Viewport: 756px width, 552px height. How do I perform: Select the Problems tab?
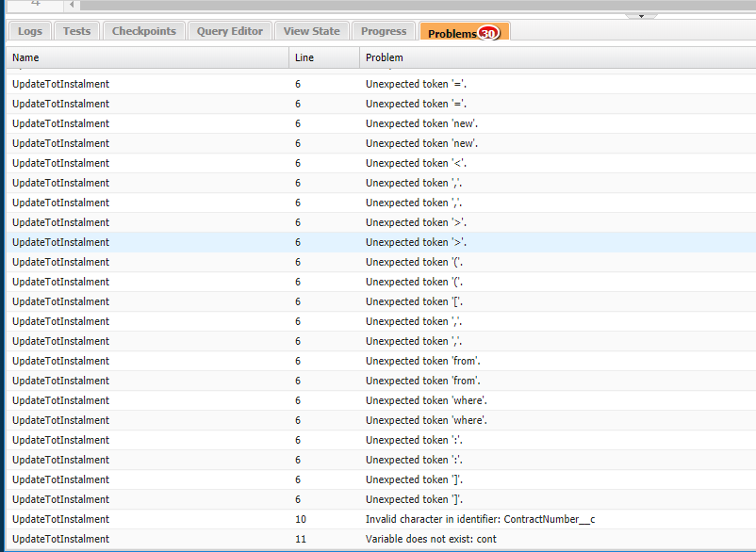click(x=464, y=32)
